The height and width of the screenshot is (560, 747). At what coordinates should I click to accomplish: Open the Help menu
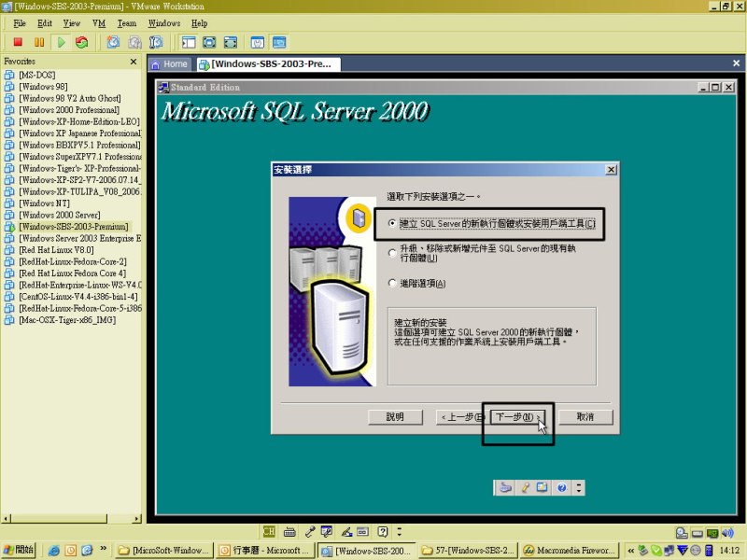[x=199, y=22]
